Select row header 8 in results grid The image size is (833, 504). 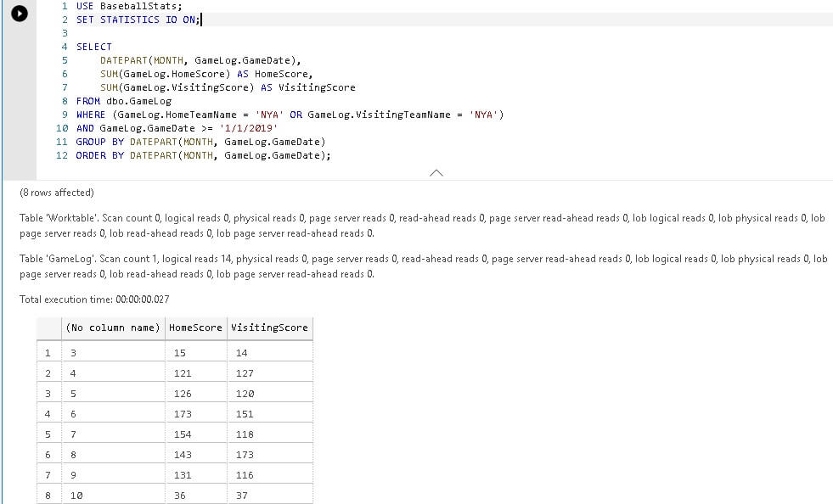tap(48, 495)
